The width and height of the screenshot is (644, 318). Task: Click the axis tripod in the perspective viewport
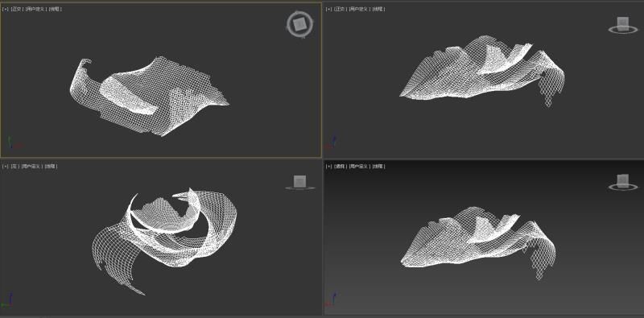pos(331,300)
